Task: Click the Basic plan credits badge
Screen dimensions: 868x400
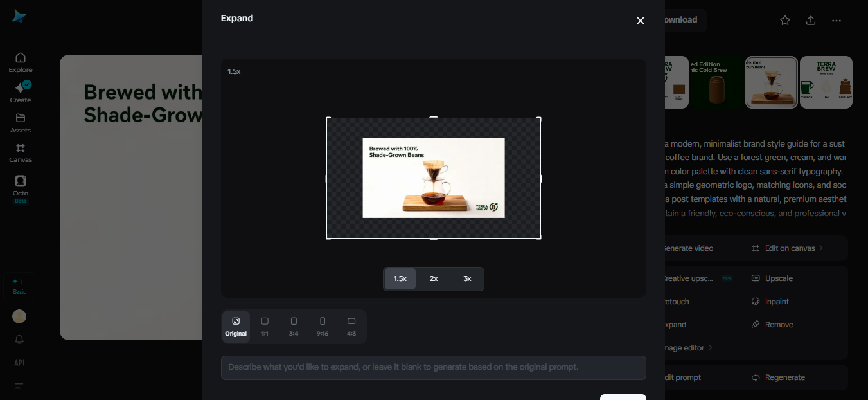Action: pos(19,287)
